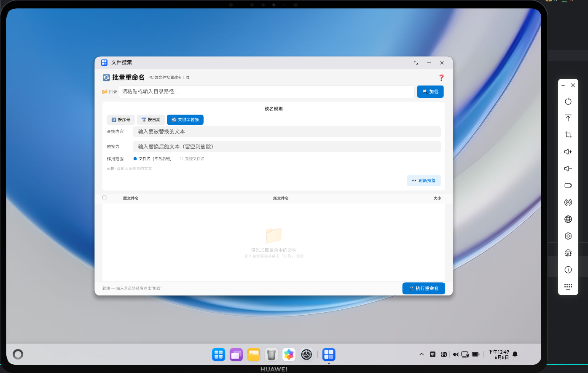Click the emulator crop screenshot icon
Image resolution: width=588 pixels, height=373 pixels.
pos(568,135)
